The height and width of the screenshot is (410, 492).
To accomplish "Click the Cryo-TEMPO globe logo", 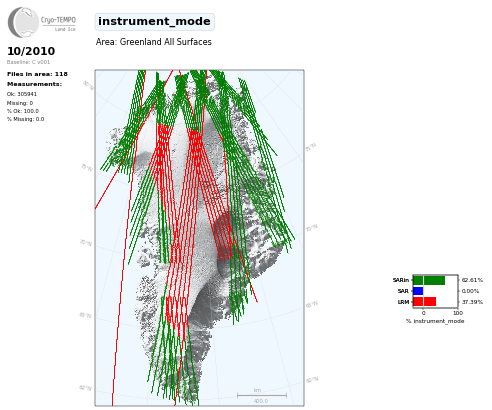I will [23, 22].
